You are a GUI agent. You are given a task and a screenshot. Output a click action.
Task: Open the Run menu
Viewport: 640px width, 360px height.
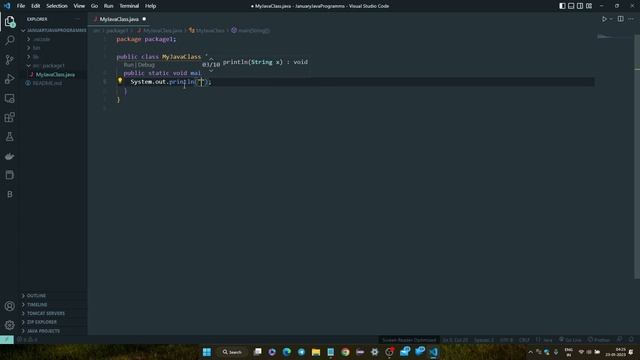tap(108, 6)
